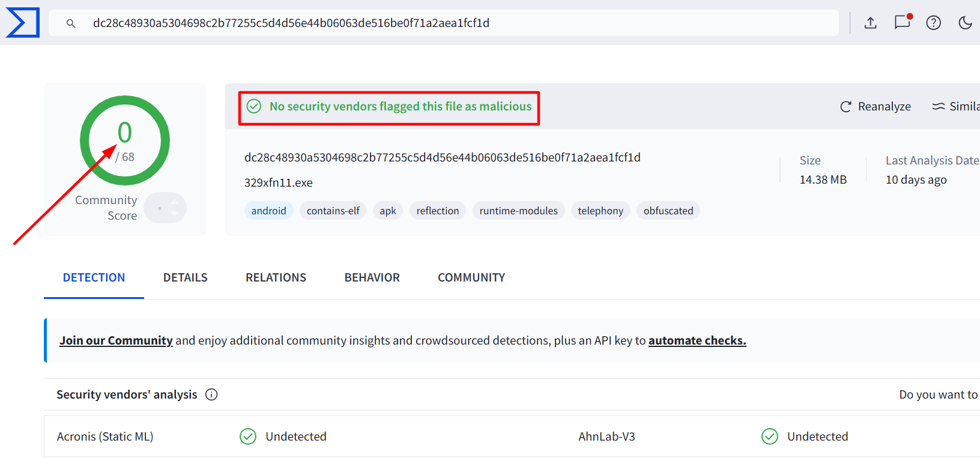Image resolution: width=980 pixels, height=458 pixels.
Task: Vote down on Community Score
Action: click(x=174, y=214)
